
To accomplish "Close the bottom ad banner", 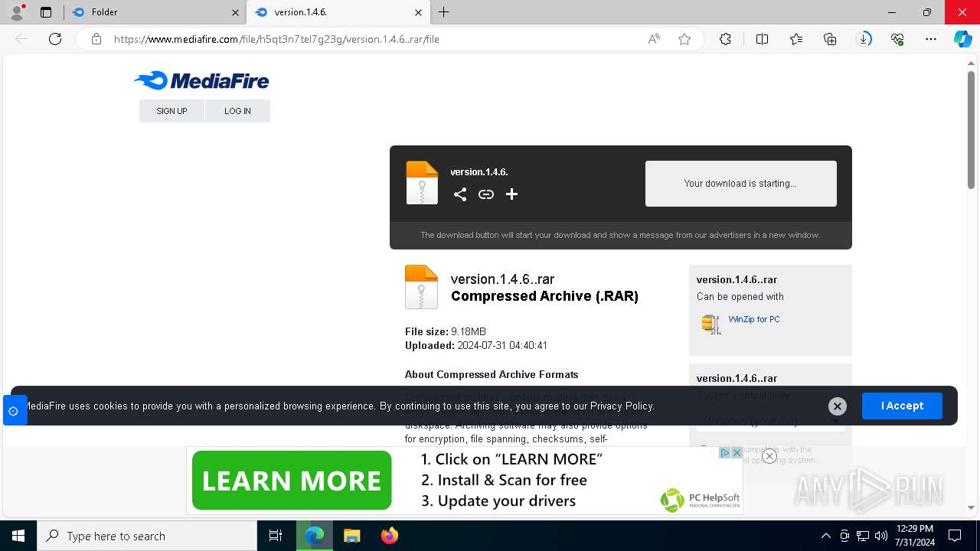I will (769, 456).
